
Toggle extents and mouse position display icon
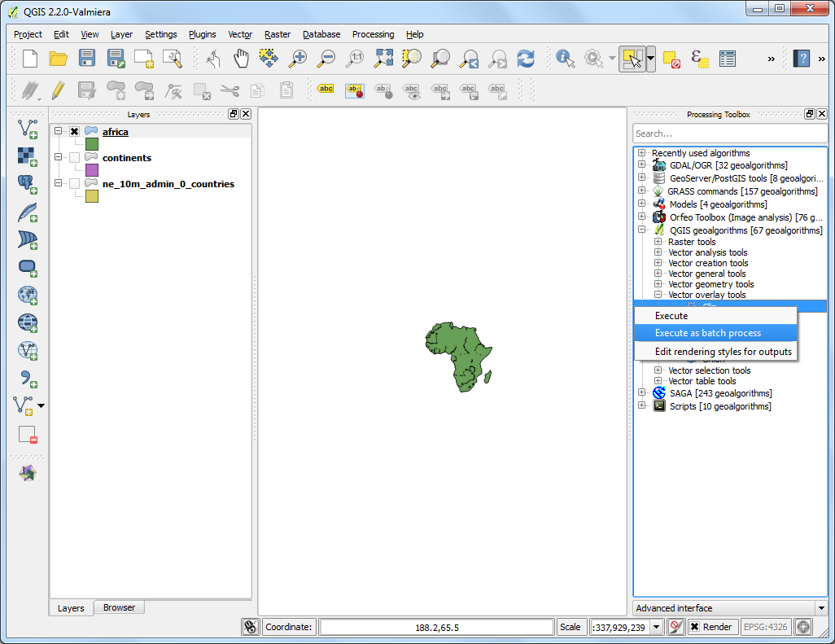pyautogui.click(x=250, y=626)
